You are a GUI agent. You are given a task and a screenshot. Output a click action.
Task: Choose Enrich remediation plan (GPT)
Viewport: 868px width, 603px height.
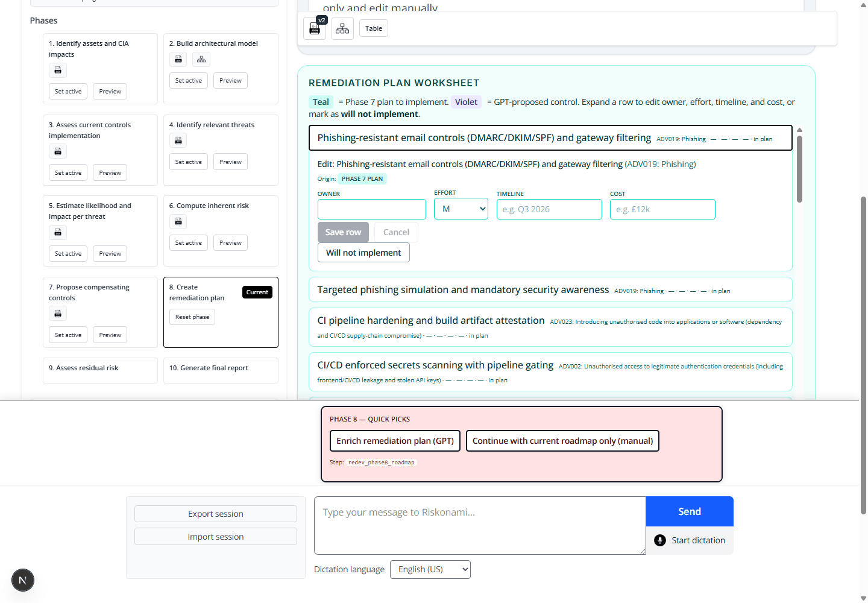pyautogui.click(x=395, y=441)
